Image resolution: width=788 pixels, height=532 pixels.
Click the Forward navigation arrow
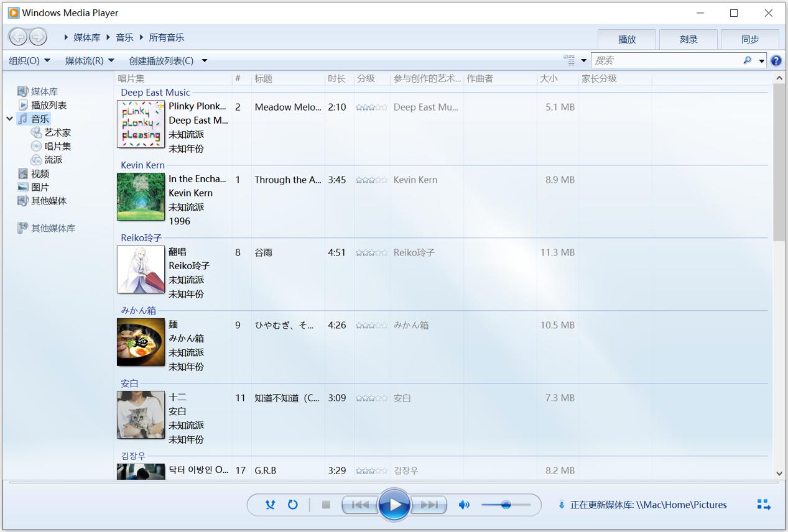tap(38, 37)
